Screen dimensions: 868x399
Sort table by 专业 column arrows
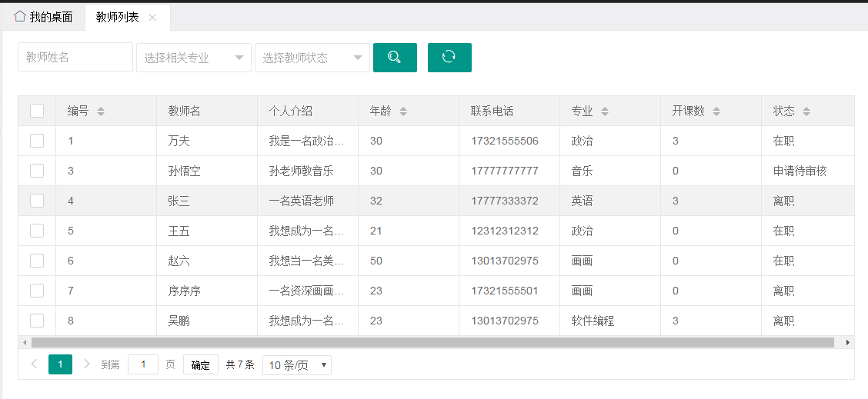(x=605, y=111)
